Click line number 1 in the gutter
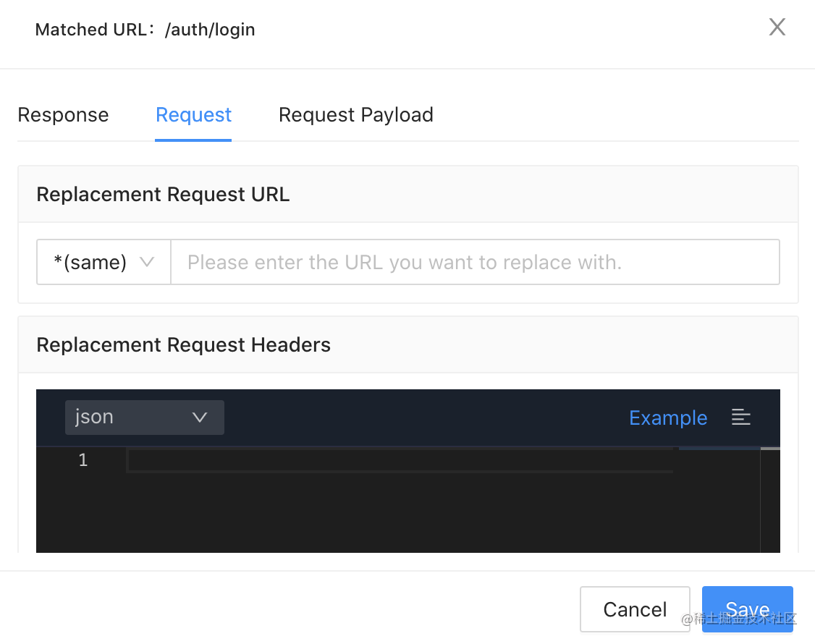This screenshot has height=644, width=815. (83, 460)
